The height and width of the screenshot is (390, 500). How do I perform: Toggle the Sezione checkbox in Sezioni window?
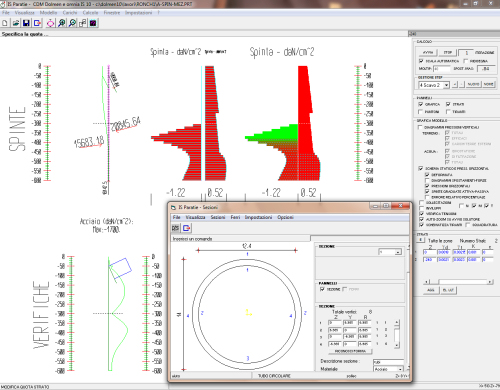click(322, 289)
